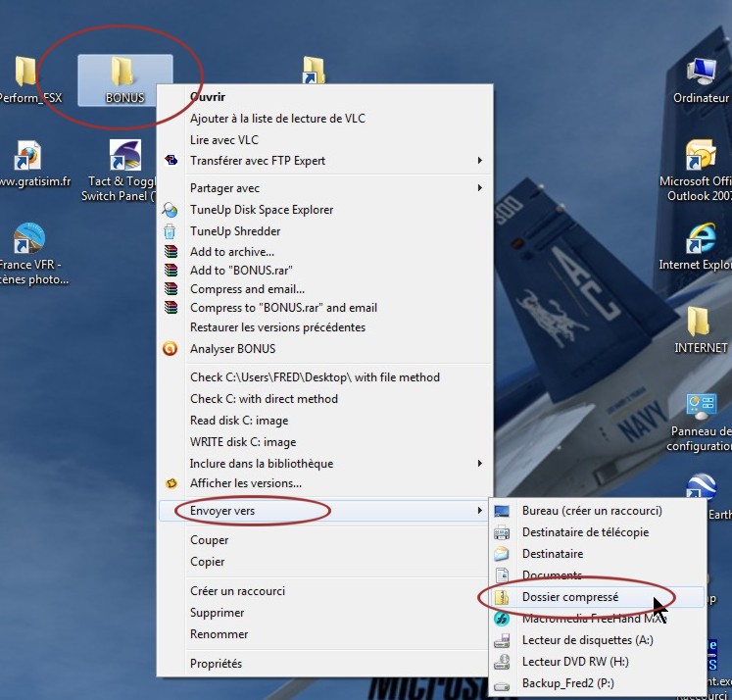Select Check C:\Users\FRED\Desktop\ with file method
Viewport: 732px width, 700px height.
(315, 377)
